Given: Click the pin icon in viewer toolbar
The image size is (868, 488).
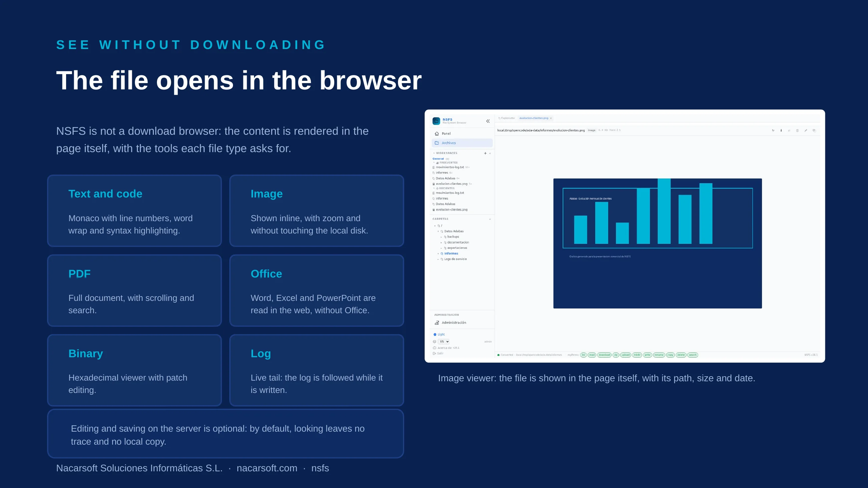Looking at the screenshot, I should pos(806,130).
